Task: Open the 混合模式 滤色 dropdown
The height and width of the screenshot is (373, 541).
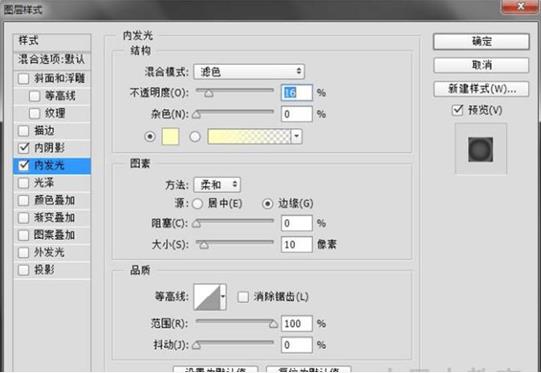Action: pyautogui.click(x=249, y=72)
